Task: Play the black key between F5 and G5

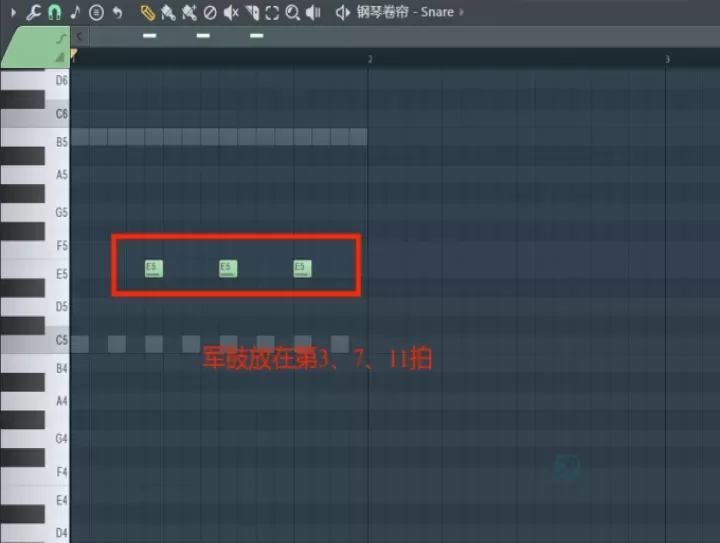Action: coord(22,231)
